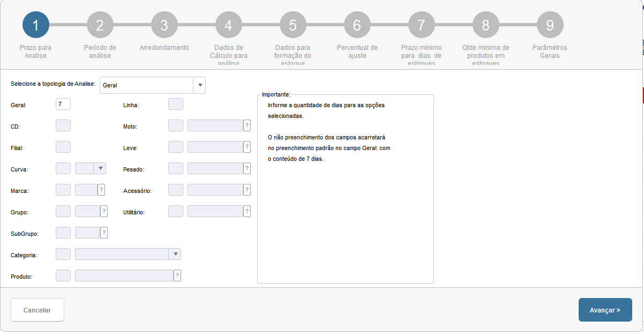Click the Categoria days input field
This screenshot has width=644, height=335.
click(x=63, y=254)
